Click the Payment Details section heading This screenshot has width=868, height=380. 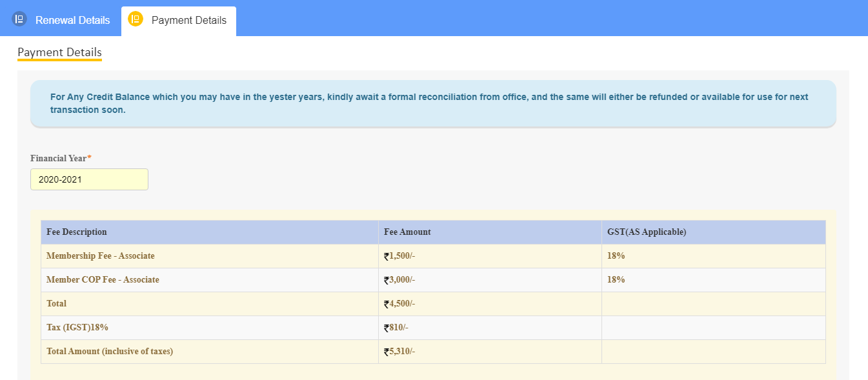point(59,52)
